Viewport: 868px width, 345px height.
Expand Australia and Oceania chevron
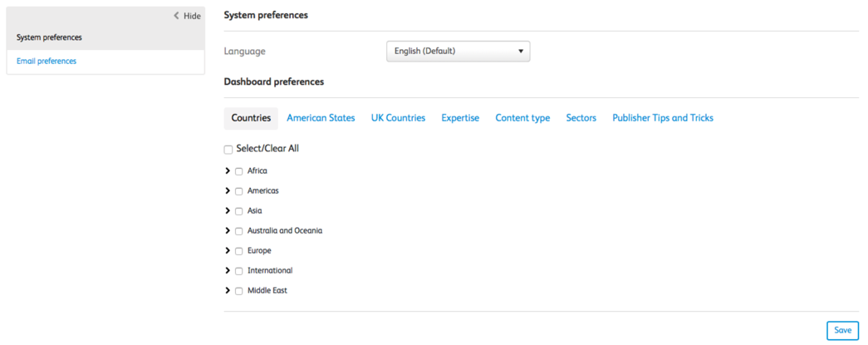tap(228, 231)
